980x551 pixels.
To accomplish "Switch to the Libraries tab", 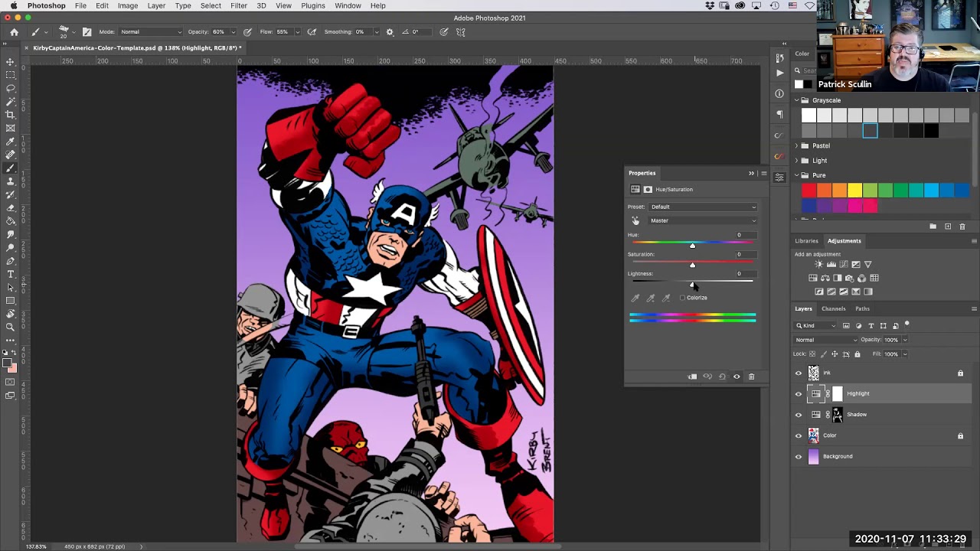I will (806, 241).
